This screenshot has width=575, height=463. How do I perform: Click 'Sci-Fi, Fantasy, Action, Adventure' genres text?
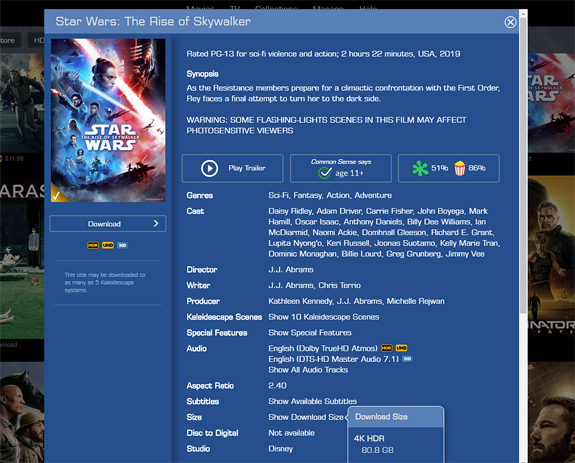pyautogui.click(x=330, y=195)
